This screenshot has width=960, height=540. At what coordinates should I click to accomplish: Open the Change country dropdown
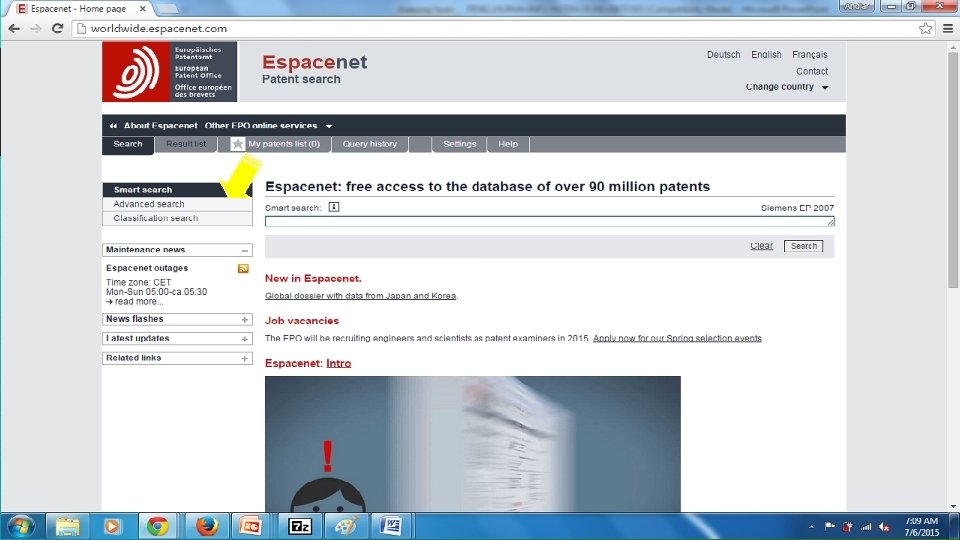click(x=787, y=87)
